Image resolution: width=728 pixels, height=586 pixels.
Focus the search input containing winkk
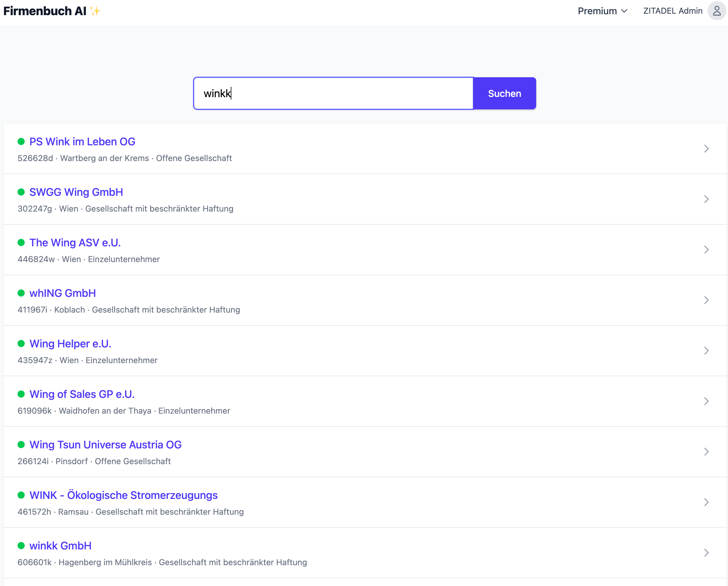[333, 94]
